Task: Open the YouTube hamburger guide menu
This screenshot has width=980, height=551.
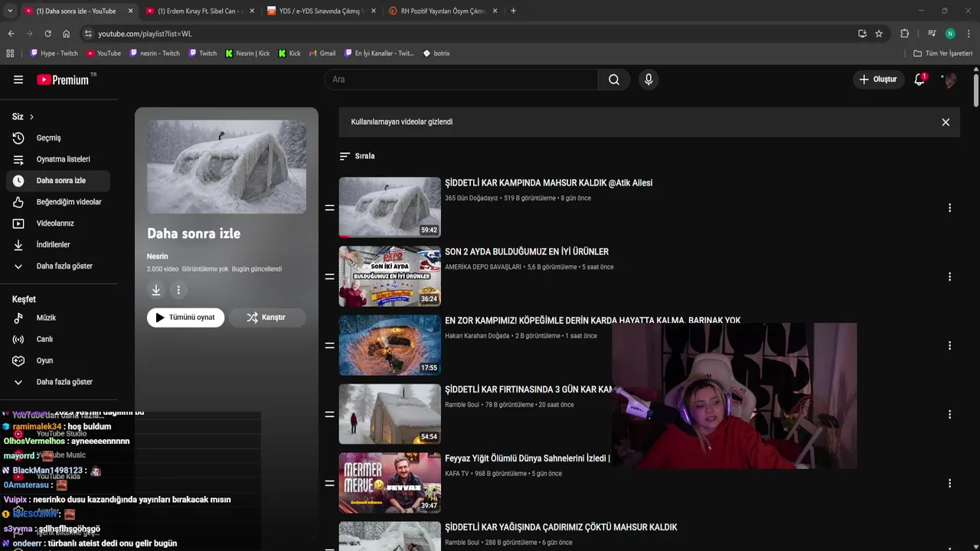Action: [18, 80]
